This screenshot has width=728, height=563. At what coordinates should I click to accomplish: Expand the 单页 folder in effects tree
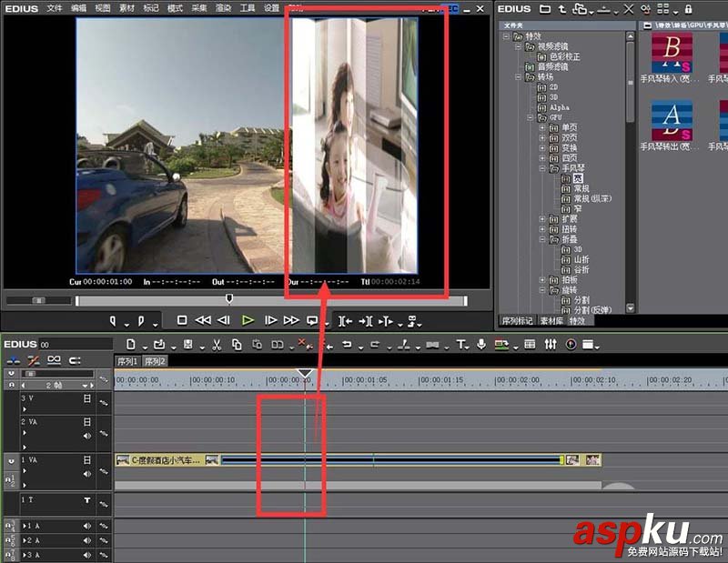pyautogui.click(x=541, y=127)
